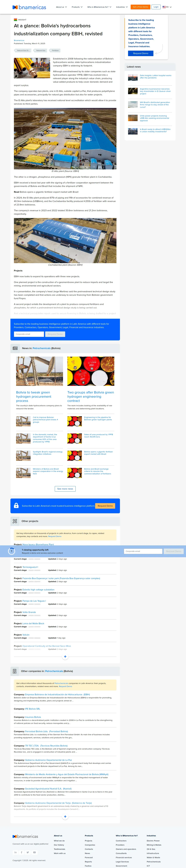Expand the Products dropdown in navbar

click(77, 7)
